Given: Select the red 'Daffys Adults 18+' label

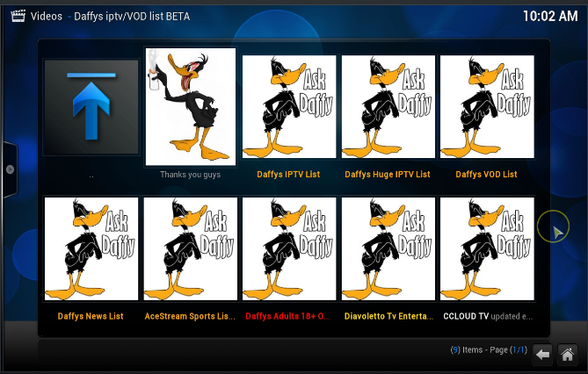Looking at the screenshot, I should (x=287, y=316).
